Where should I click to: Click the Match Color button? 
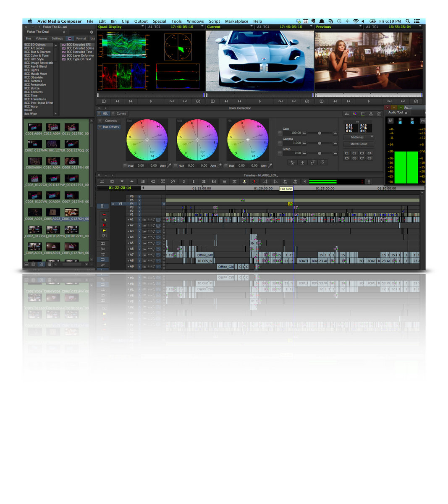pos(359,144)
